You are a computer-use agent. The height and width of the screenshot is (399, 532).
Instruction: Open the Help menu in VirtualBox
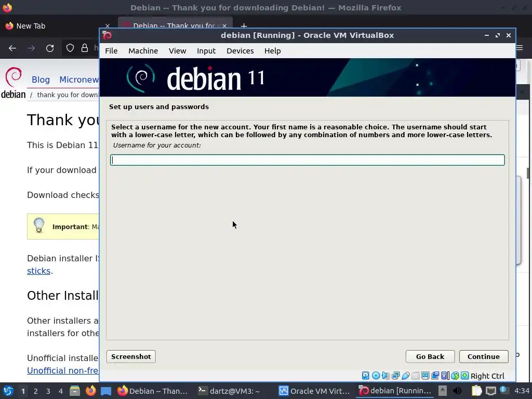[x=272, y=51]
